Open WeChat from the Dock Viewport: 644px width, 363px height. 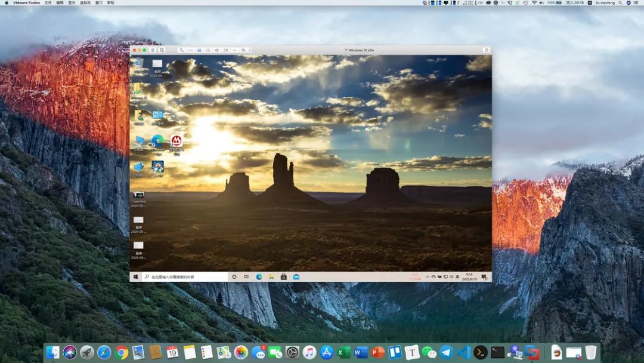pyautogui.click(x=429, y=352)
